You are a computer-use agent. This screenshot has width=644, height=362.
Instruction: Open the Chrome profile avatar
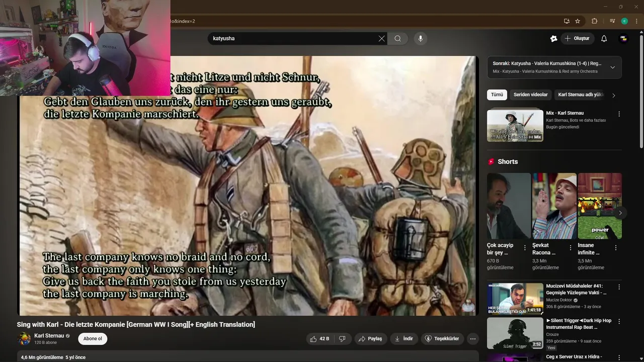point(624,21)
